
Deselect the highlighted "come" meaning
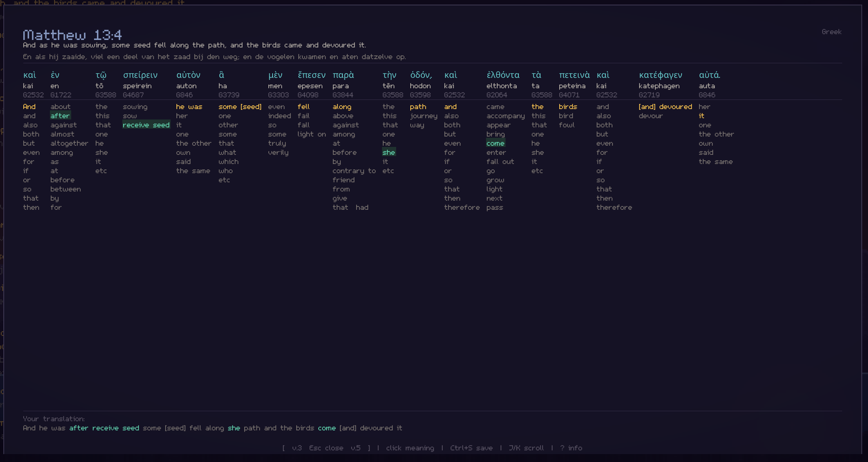(x=496, y=143)
